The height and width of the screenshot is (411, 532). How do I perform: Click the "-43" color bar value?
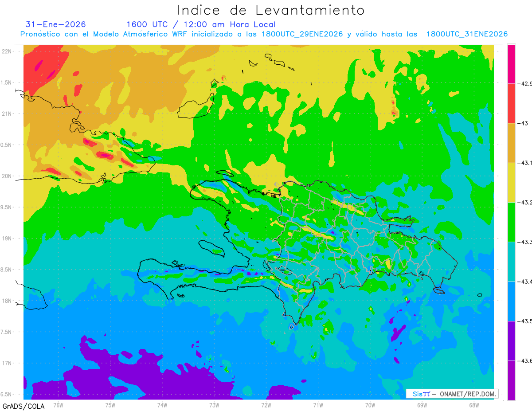pyautogui.click(x=522, y=123)
